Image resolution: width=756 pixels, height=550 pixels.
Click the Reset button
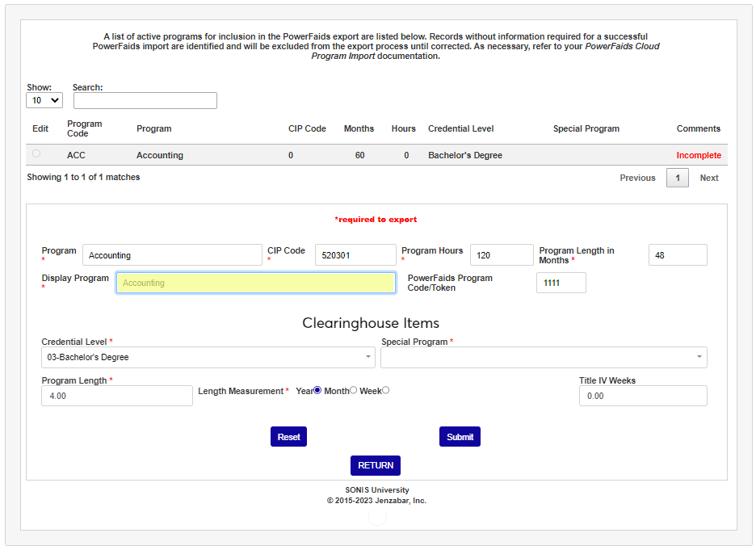coord(288,437)
